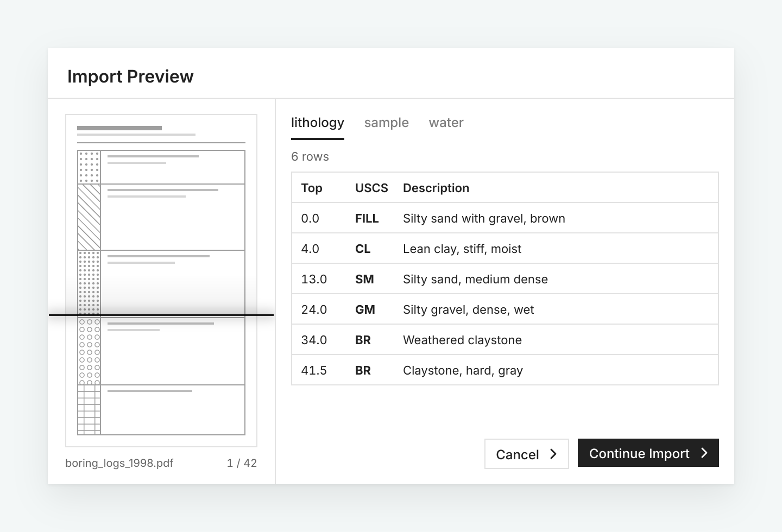Image resolution: width=782 pixels, height=532 pixels.
Task: Click the FILL code cell
Action: [x=367, y=218]
